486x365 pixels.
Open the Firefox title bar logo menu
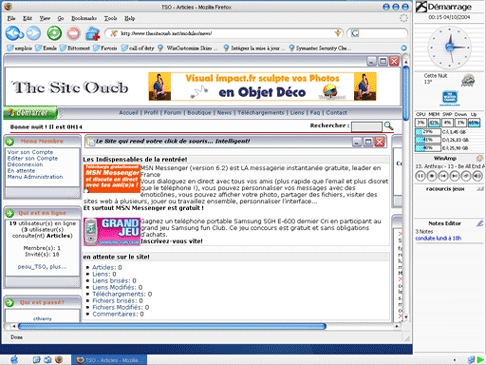(x=8, y=7)
